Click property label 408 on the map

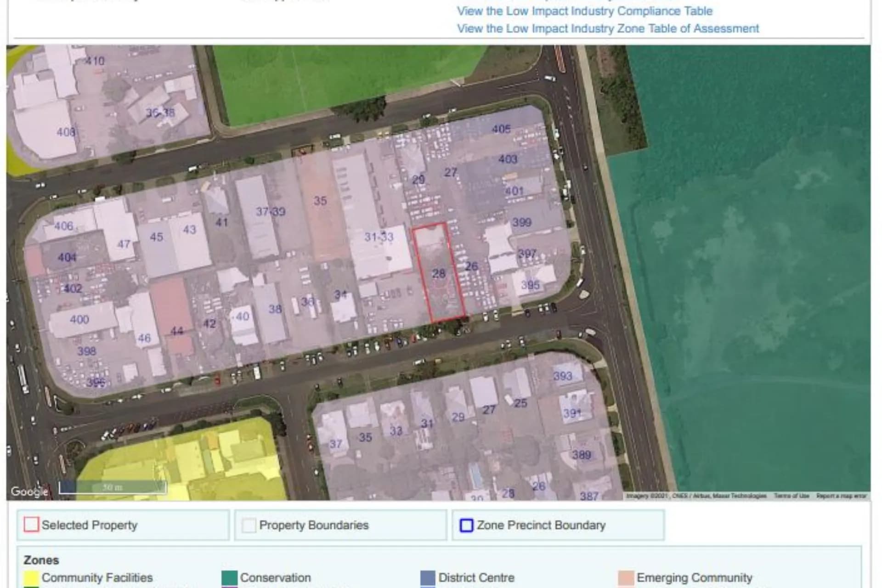[66, 132]
